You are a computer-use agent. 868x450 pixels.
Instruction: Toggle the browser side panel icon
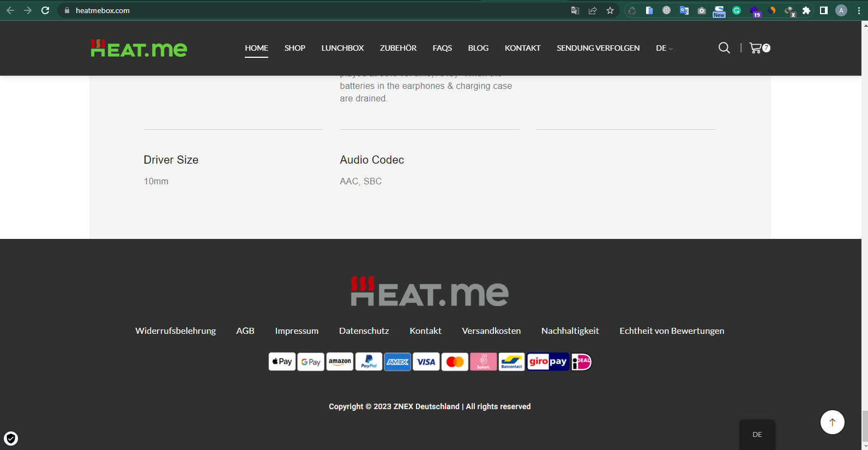[x=824, y=10]
